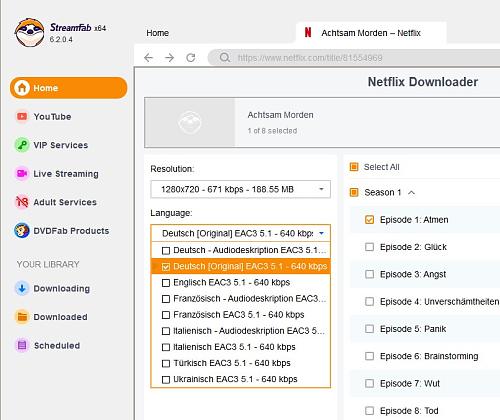Image resolution: width=500 pixels, height=420 pixels.
Task: Check Episode 7: Wut
Action: point(369,383)
